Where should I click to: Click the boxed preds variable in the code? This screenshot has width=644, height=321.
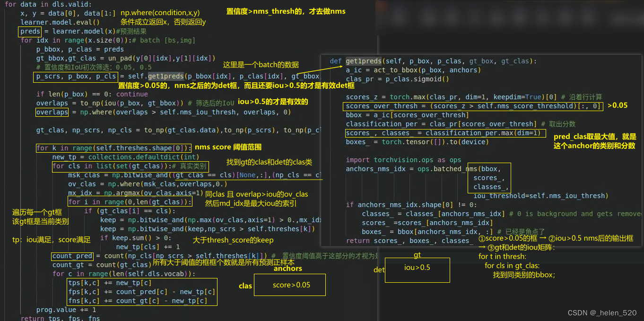[29, 31]
